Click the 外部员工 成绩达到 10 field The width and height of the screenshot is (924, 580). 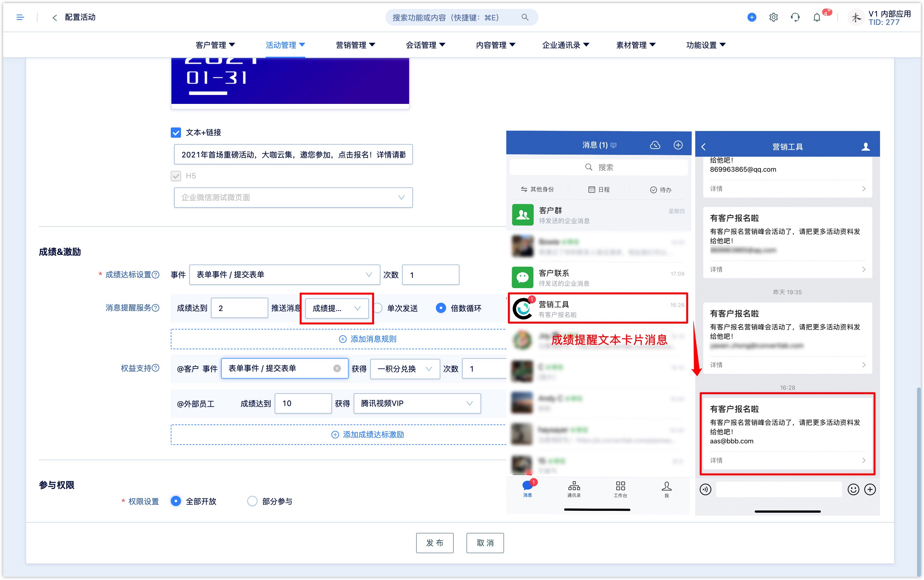click(303, 403)
